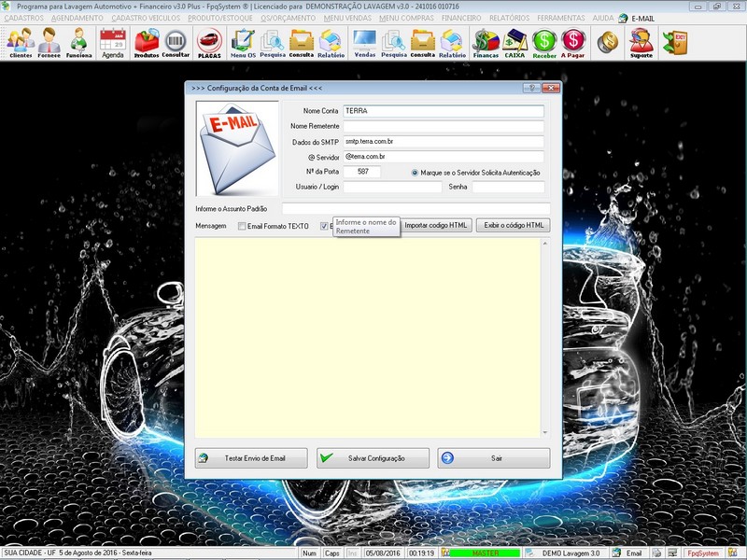
Task: Click the printer icon in status bar
Action: [x=657, y=553]
